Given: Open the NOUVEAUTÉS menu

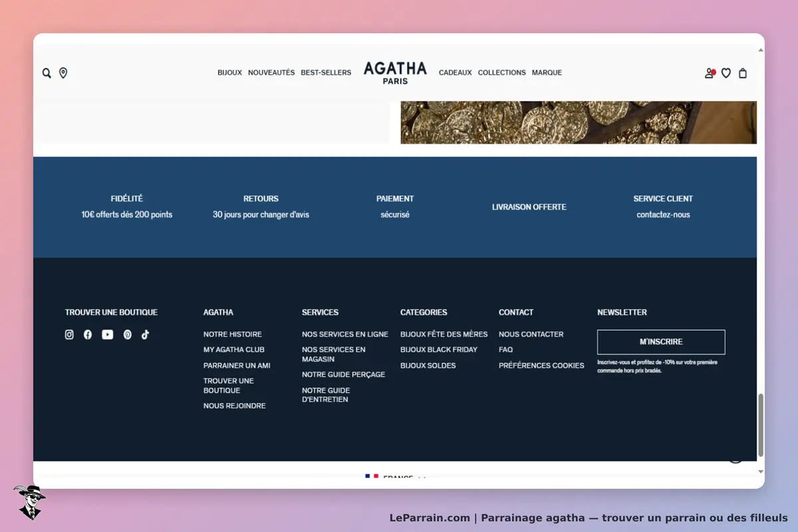Looking at the screenshot, I should (x=271, y=72).
